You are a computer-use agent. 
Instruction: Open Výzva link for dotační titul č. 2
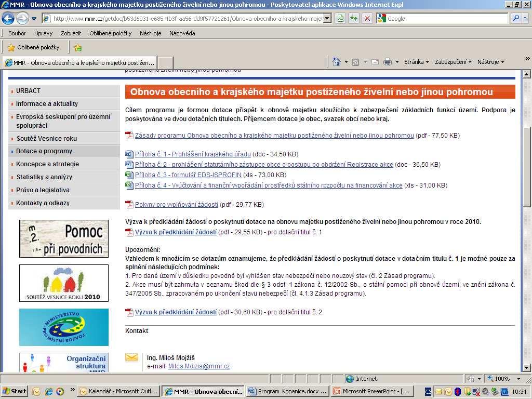click(x=176, y=312)
